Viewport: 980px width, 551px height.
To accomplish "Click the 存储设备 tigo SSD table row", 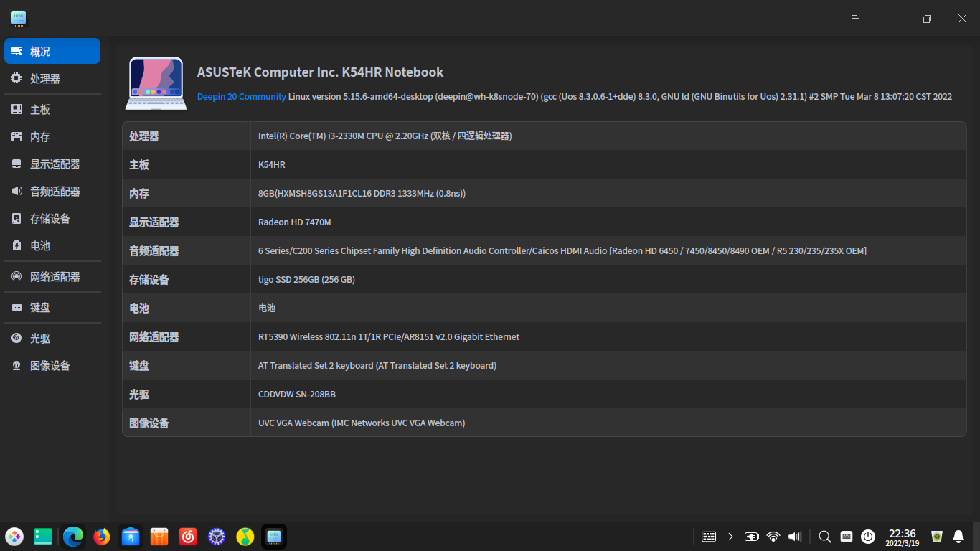I will (x=544, y=280).
